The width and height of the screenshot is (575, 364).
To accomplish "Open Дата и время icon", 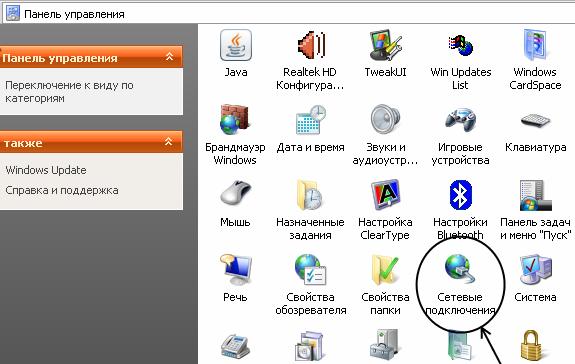I will point(311,120).
